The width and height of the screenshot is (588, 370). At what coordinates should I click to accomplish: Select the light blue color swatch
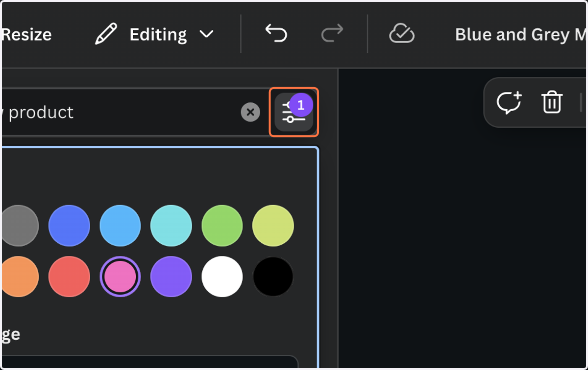click(120, 226)
